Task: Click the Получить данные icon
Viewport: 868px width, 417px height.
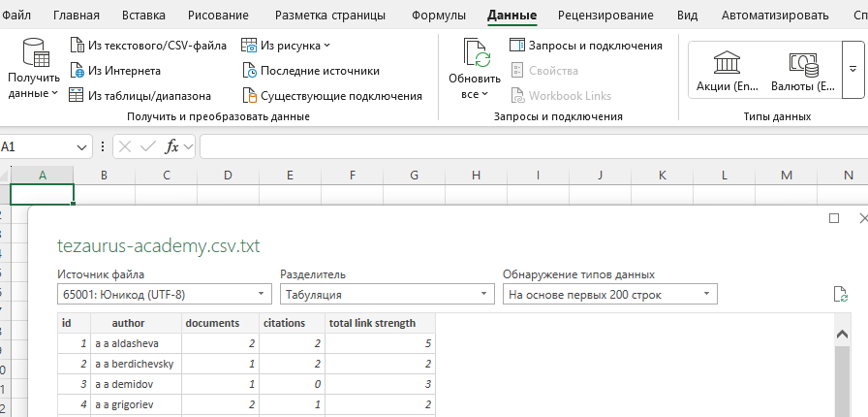Action: point(36,54)
